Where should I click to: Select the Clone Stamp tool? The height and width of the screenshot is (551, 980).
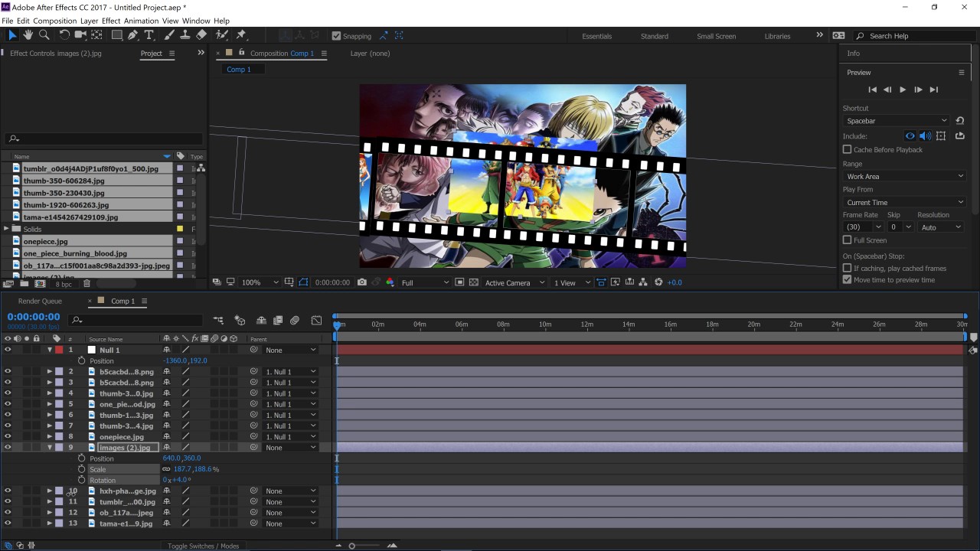point(185,35)
